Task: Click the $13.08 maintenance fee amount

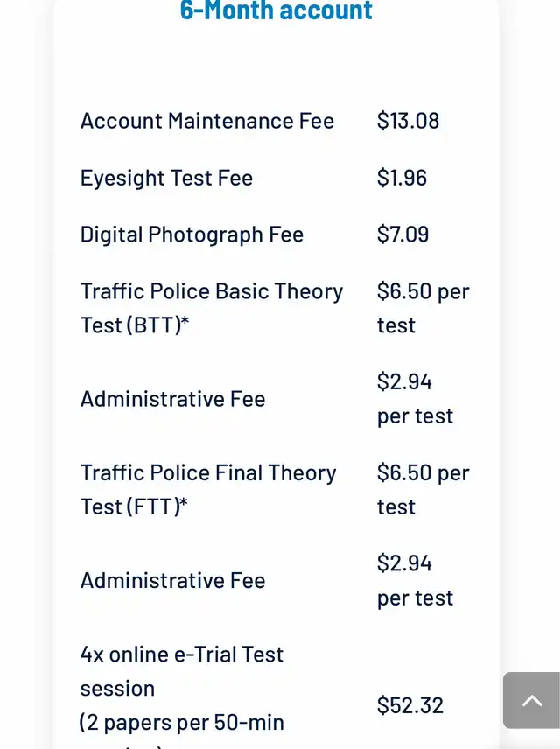Action: click(x=408, y=121)
